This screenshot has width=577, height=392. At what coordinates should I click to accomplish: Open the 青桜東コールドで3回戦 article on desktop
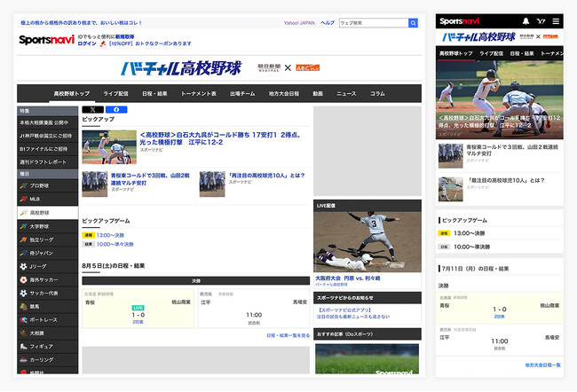pyautogui.click(x=150, y=179)
